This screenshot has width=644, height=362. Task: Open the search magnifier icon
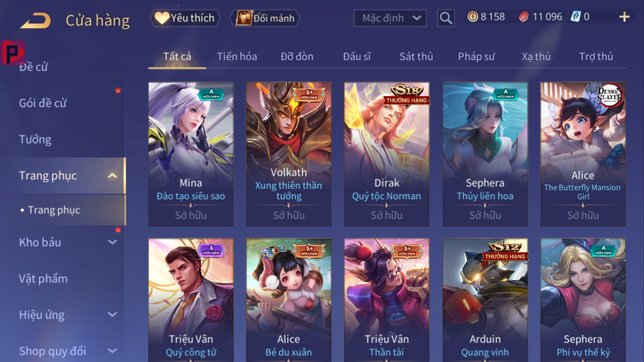tap(446, 18)
